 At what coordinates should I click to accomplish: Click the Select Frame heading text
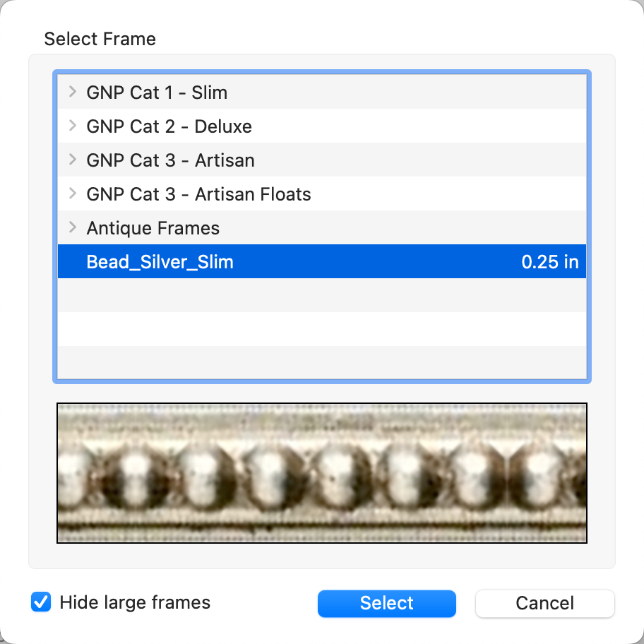point(100,39)
